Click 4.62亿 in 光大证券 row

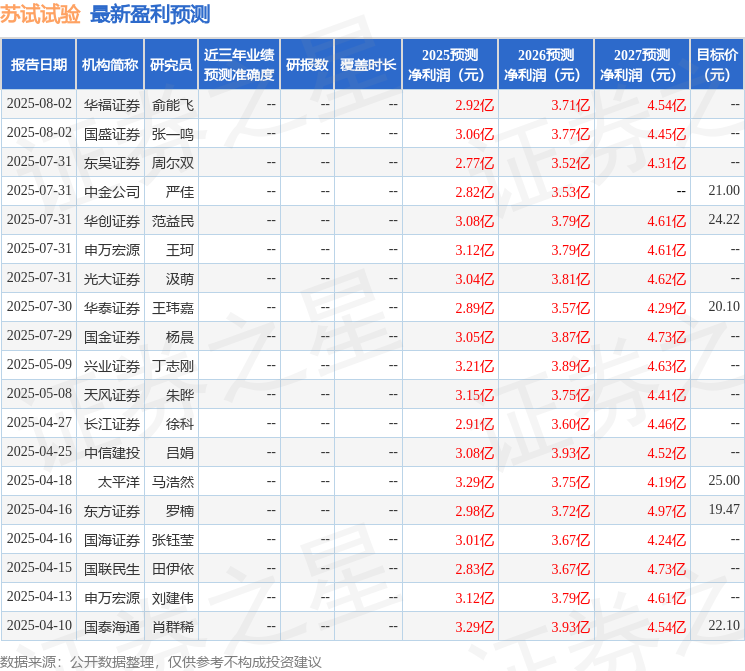666,279
